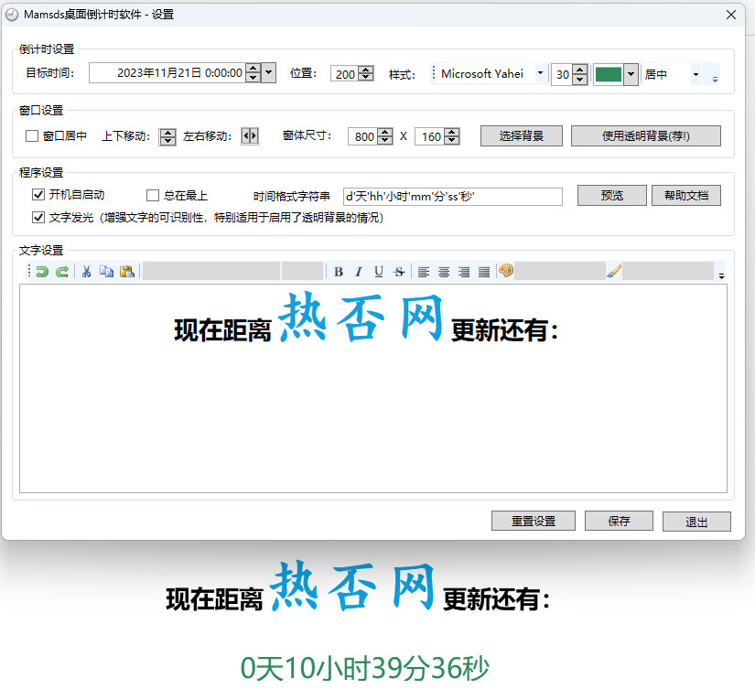Click the app clock icon in title bar
755x700 pixels.
(x=12, y=15)
